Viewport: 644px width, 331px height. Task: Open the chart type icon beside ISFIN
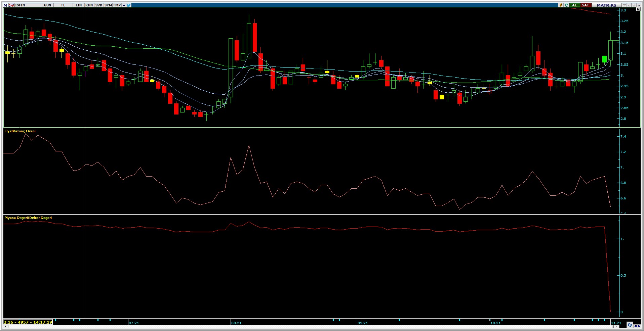(x=11, y=5)
